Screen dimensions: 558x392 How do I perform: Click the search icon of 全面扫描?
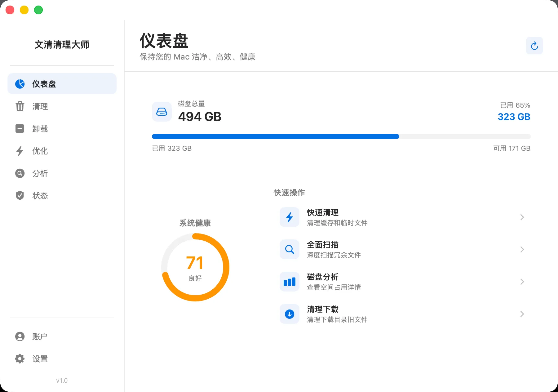point(290,249)
